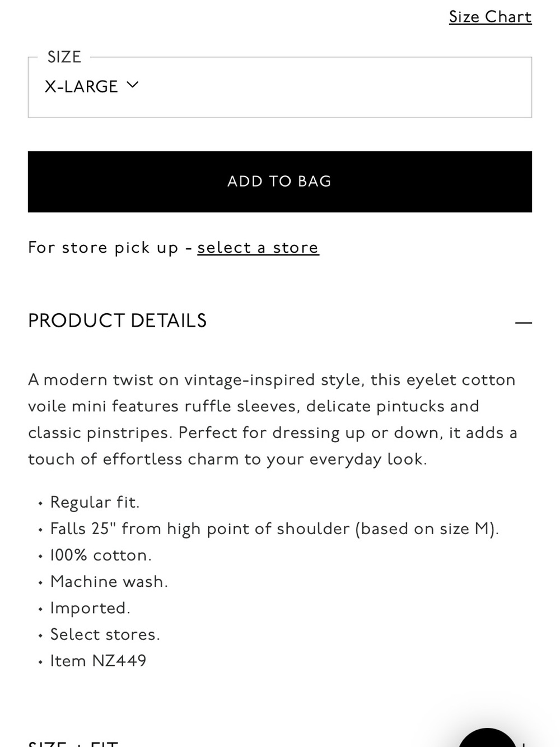Open the Size Chart link
560x747 pixels.
click(491, 17)
